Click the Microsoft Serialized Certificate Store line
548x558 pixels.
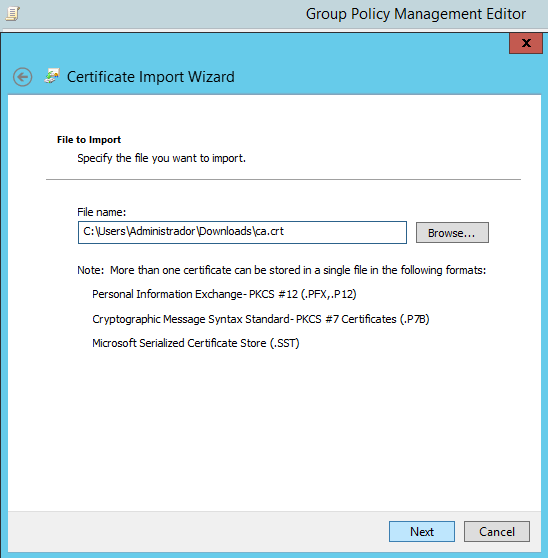pyautogui.click(x=196, y=343)
